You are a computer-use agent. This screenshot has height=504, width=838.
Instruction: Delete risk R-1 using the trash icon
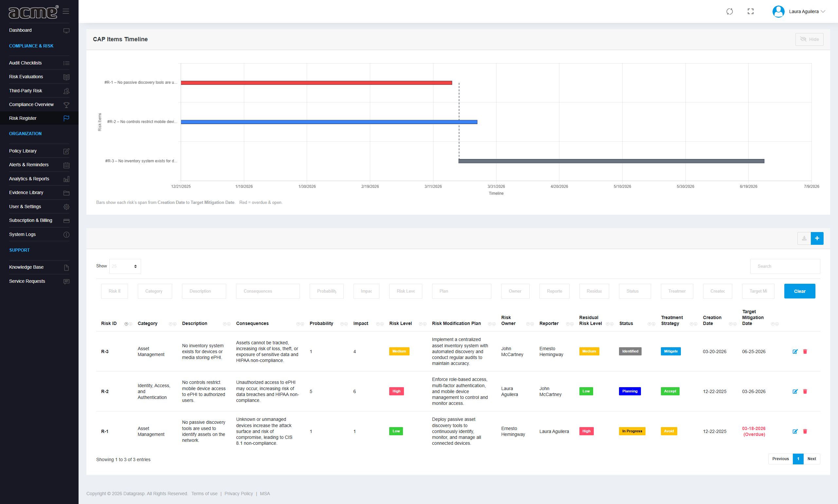[805, 431]
